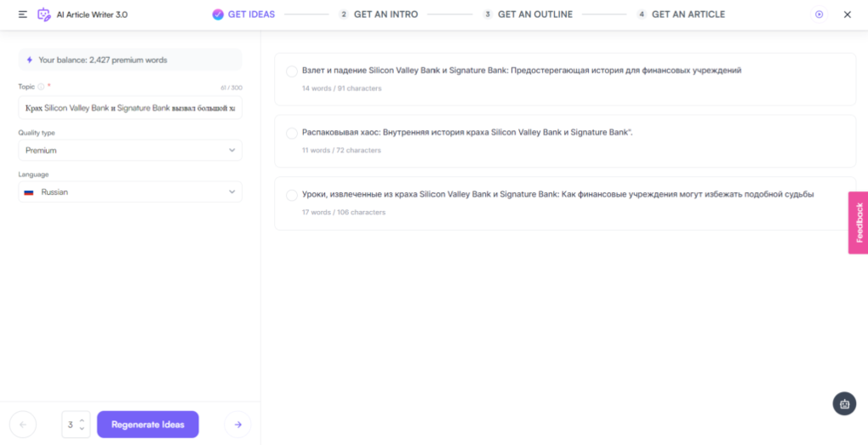Click the play tutorial icon

tap(819, 14)
